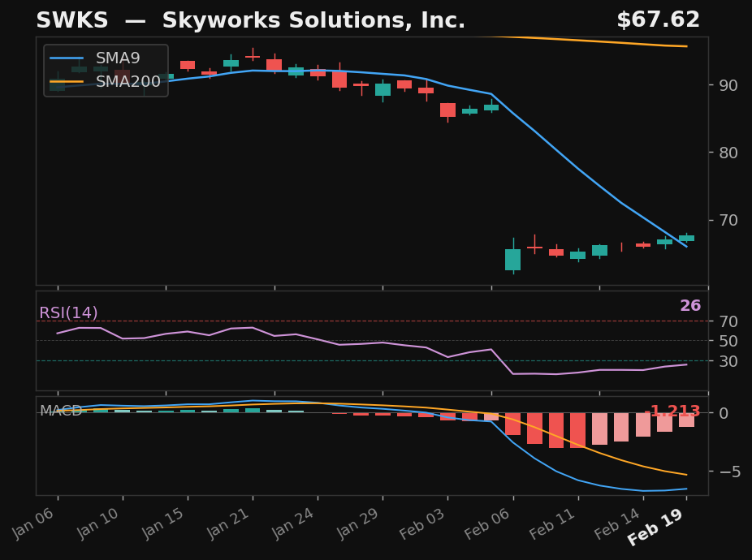Screen dimensions: 752x560
Task: Click the $67.62 price label
Action: pyautogui.click(x=658, y=20)
